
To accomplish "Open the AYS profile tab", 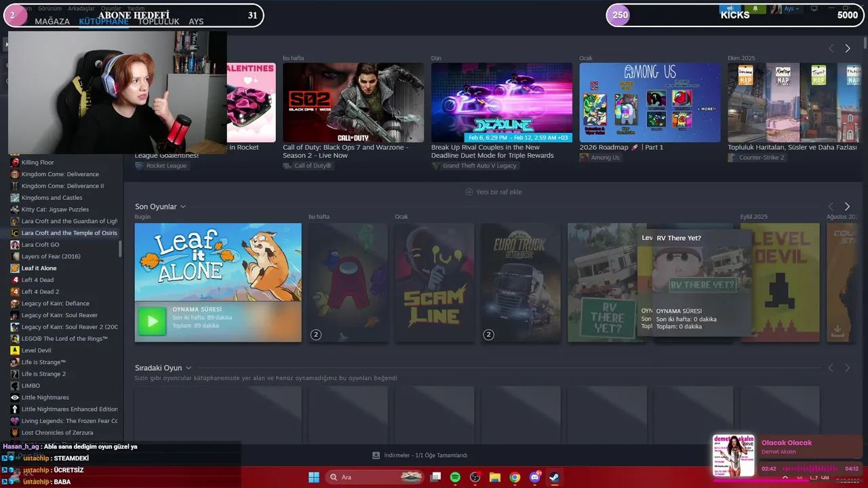I will (x=196, y=22).
